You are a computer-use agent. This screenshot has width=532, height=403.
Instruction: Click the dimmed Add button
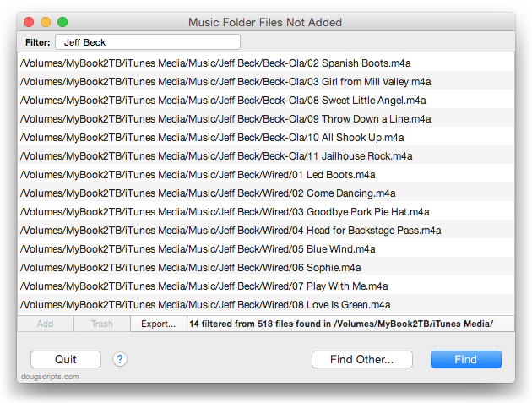[x=46, y=324]
